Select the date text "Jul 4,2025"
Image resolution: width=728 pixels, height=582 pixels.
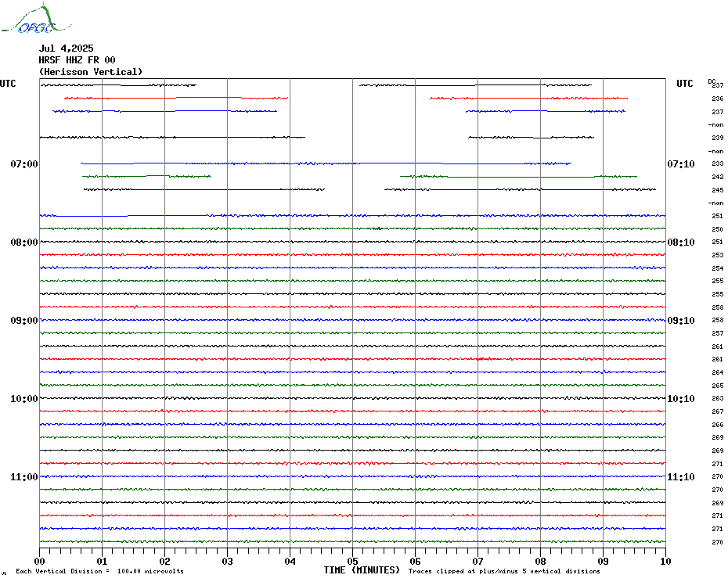pyautogui.click(x=67, y=48)
